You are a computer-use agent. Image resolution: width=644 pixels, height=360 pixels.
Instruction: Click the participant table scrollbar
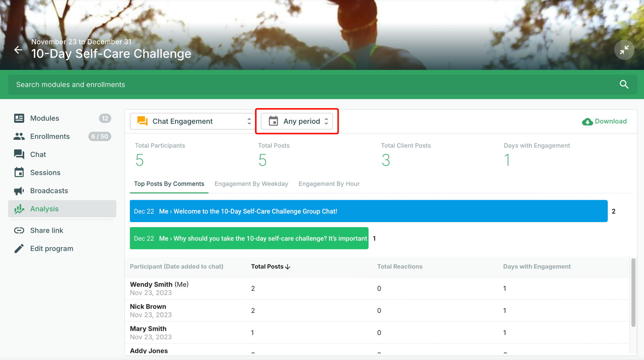coord(633,292)
